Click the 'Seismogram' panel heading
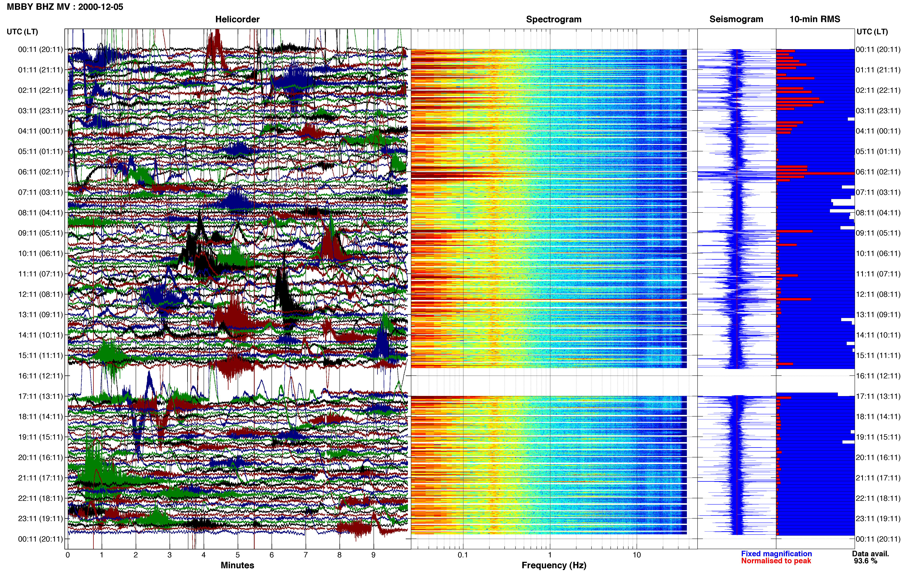The image size is (924, 578). tap(736, 19)
